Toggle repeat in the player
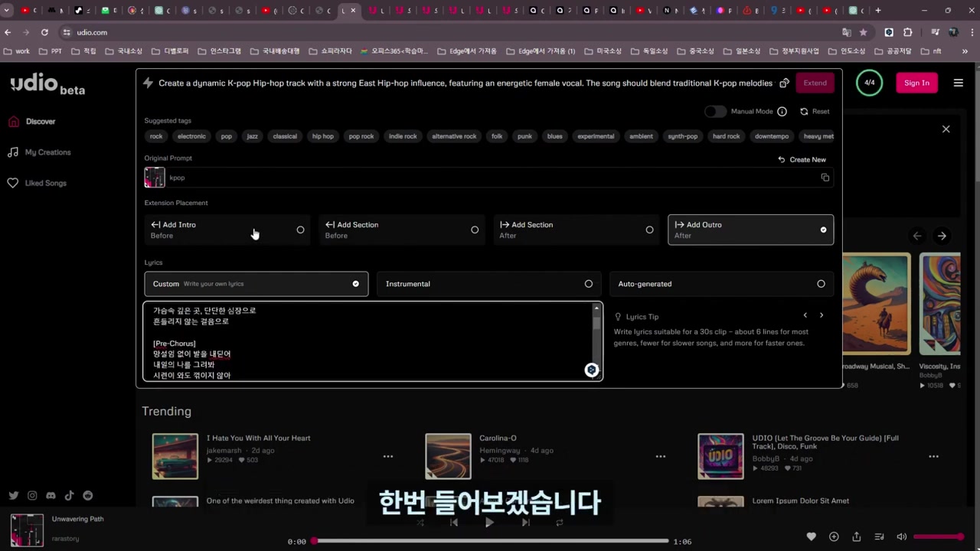This screenshot has width=980, height=551. [x=559, y=523]
